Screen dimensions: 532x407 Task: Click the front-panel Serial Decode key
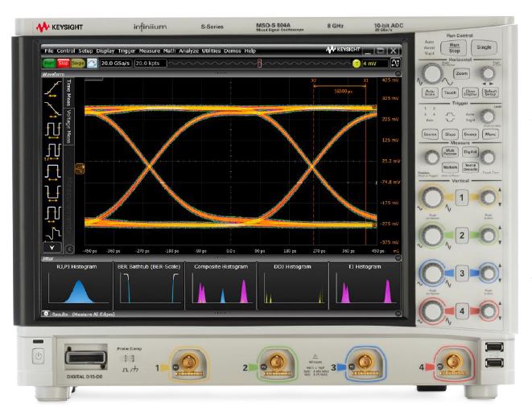click(470, 166)
